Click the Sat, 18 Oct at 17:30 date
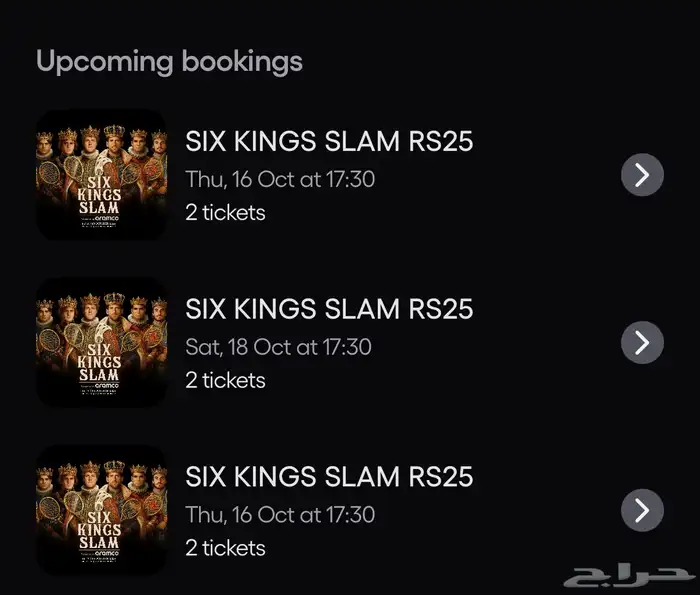Viewport: 700px width, 595px height. point(278,347)
